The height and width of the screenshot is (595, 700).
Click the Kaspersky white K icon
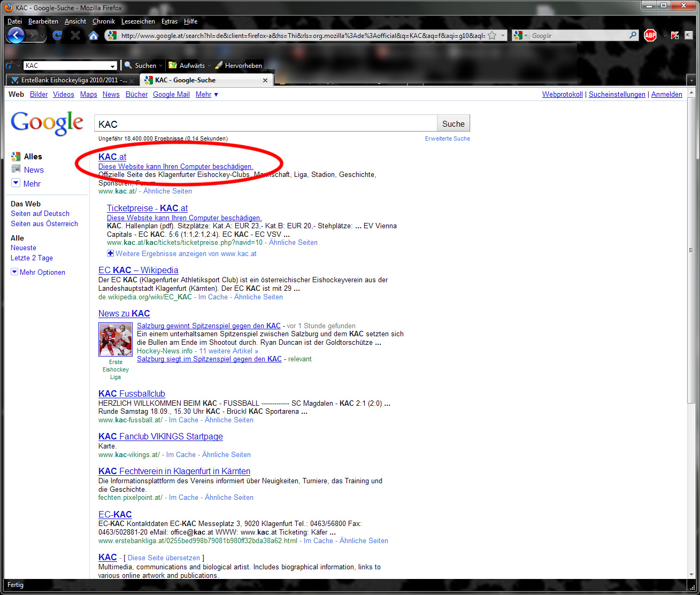(689, 35)
